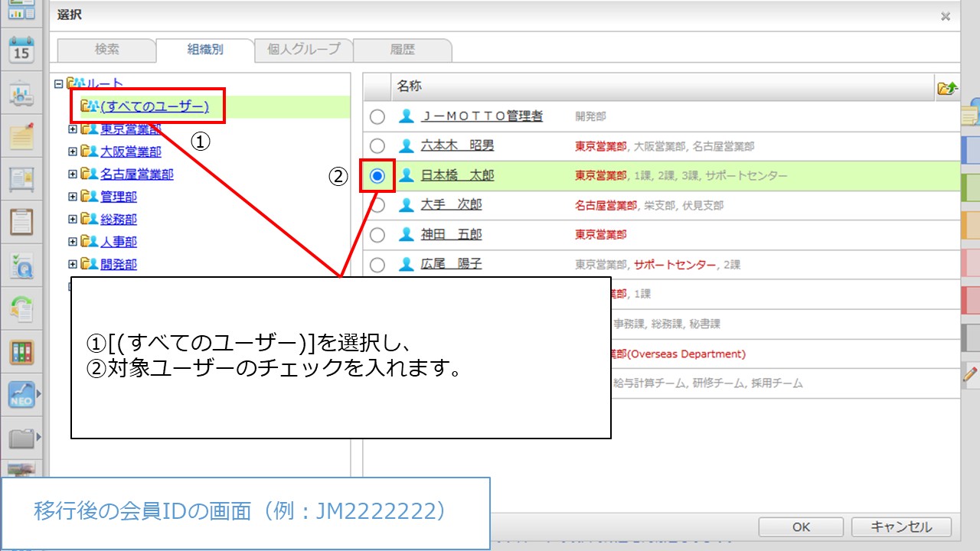980x551 pixels.
Task: Switch to the 検索 tab
Action: [x=106, y=51]
